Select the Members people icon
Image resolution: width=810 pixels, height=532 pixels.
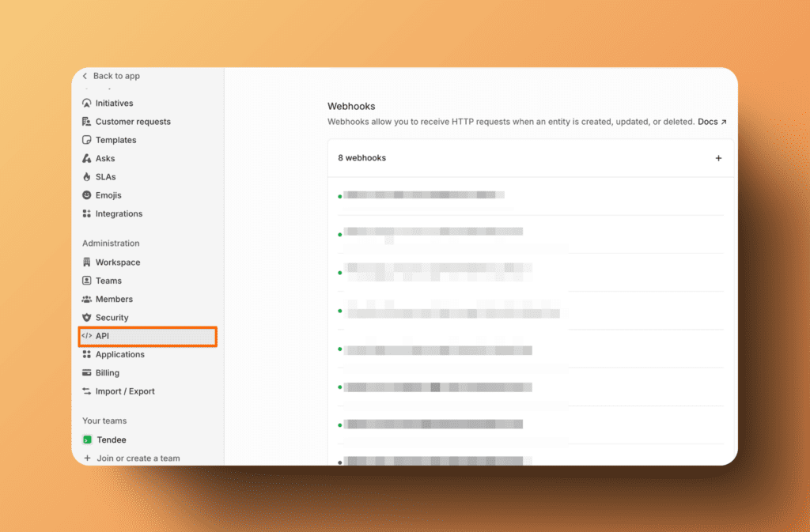tap(87, 299)
